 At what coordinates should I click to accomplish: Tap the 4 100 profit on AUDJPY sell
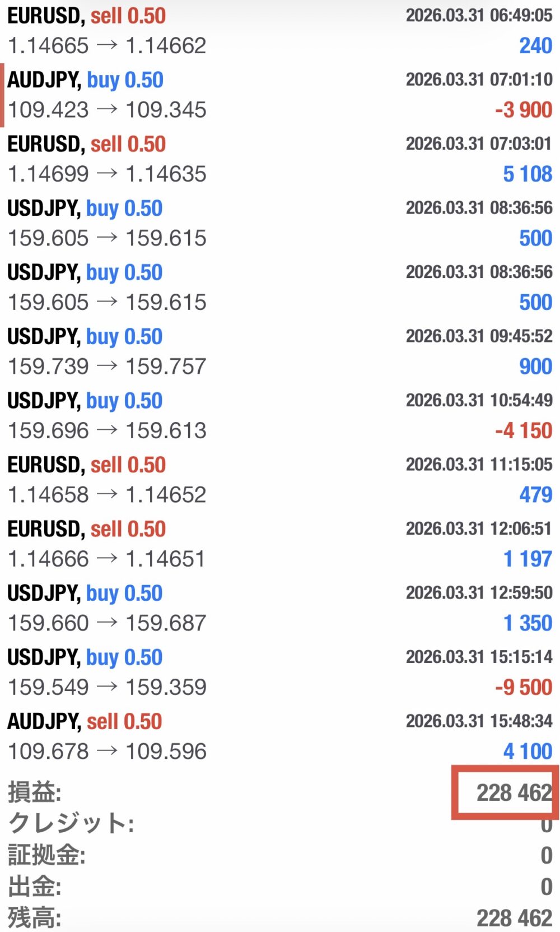(527, 752)
